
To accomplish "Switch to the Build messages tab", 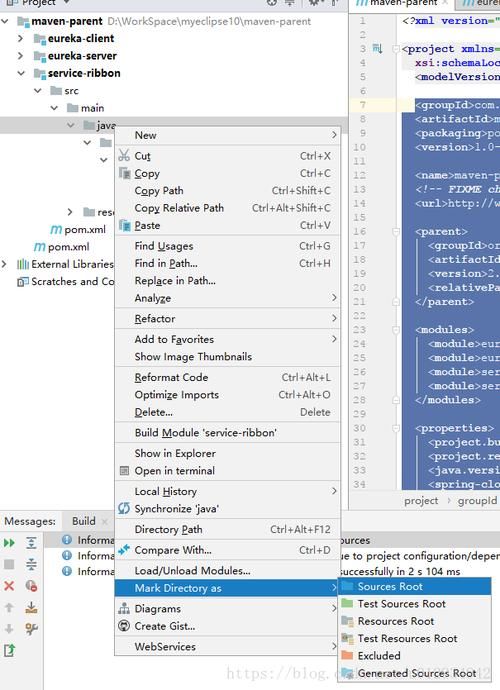I will point(84,521).
